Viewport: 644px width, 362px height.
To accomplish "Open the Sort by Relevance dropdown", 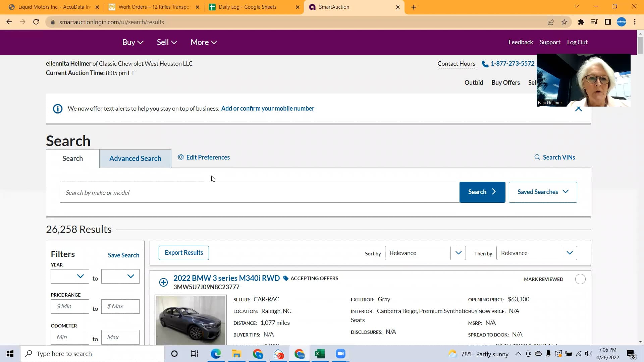I will tap(425, 253).
